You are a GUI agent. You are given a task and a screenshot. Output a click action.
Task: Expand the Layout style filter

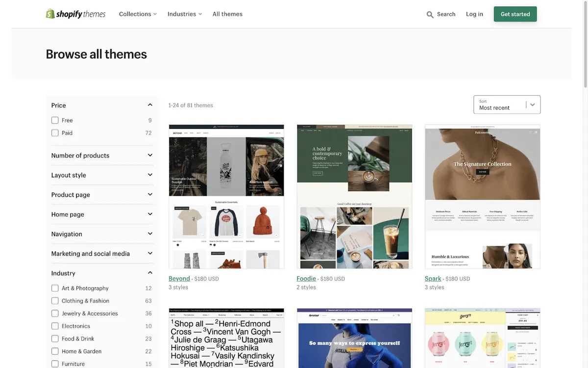[x=102, y=175]
